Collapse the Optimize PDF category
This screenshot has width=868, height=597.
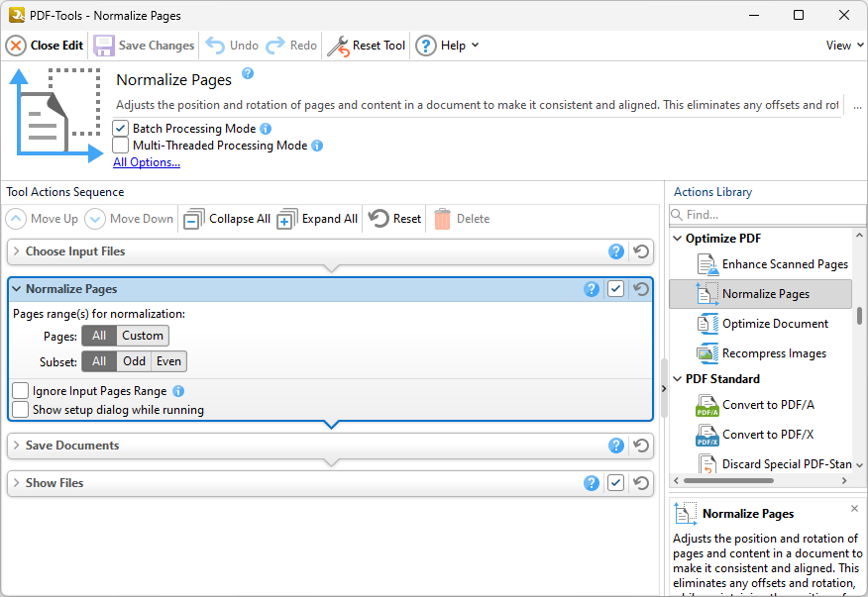(678, 239)
